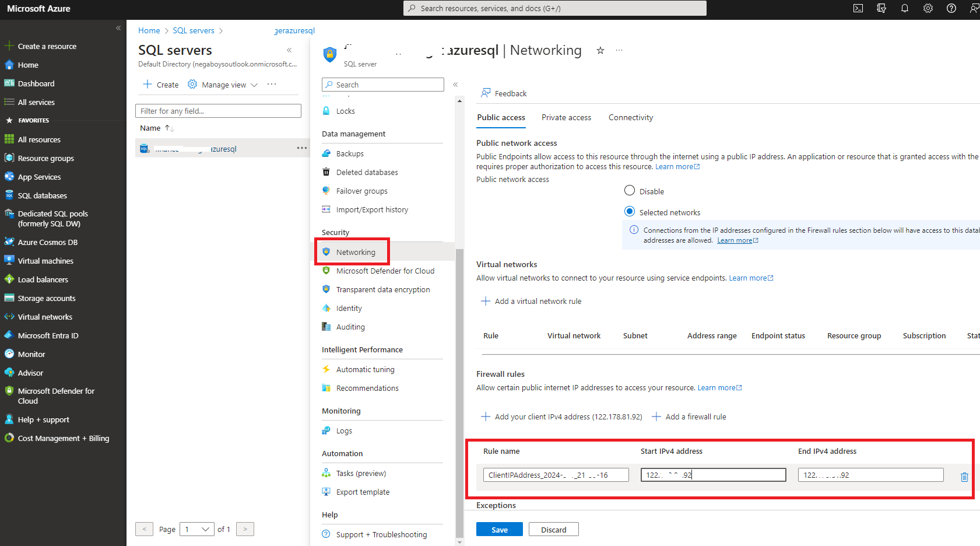Go to the next page of servers
980x546 pixels.
[x=245, y=529]
